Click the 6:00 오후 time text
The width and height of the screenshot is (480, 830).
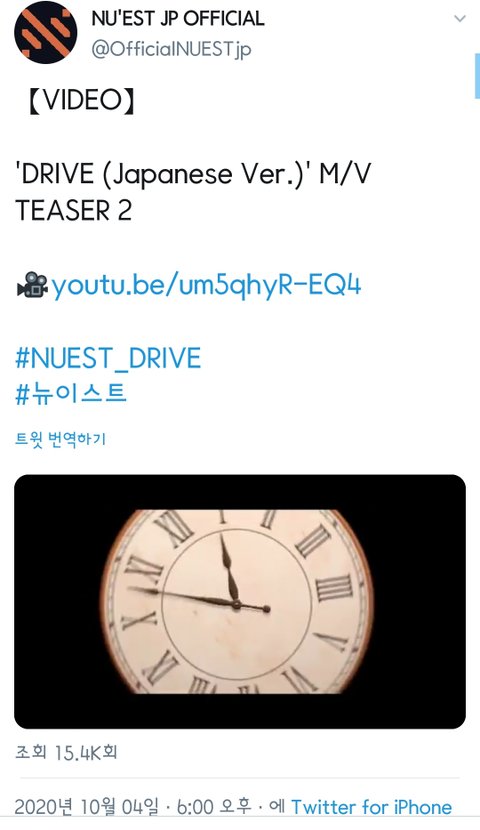point(213,807)
